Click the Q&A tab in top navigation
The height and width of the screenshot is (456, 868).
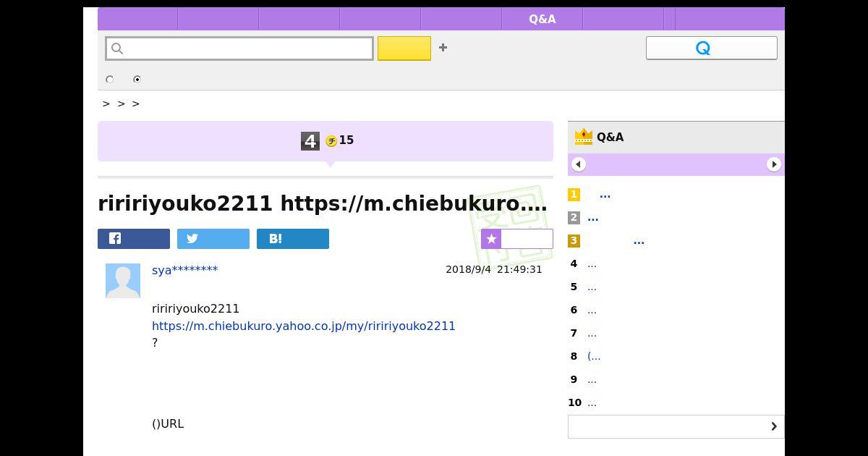542,19
